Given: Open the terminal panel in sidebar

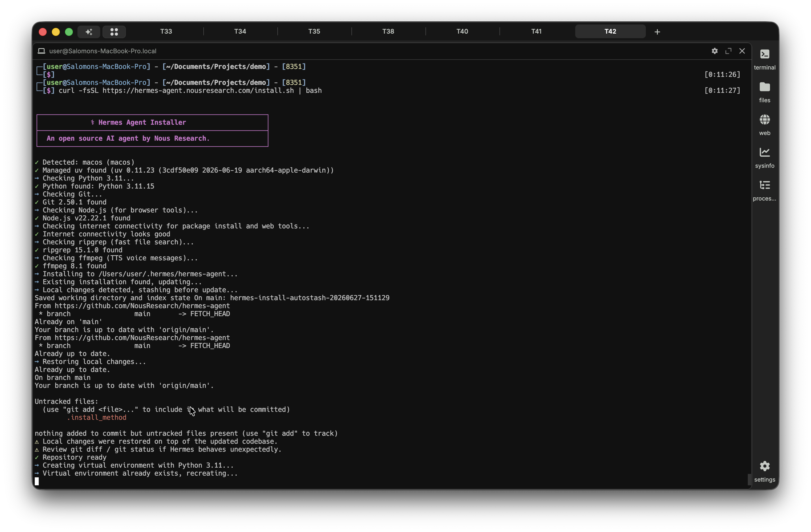Looking at the screenshot, I should pos(764,59).
